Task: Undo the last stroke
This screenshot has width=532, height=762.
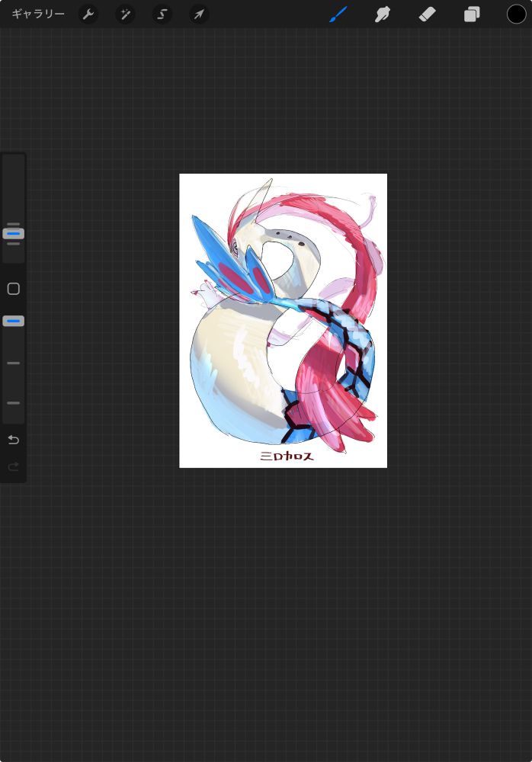Action: (x=14, y=440)
